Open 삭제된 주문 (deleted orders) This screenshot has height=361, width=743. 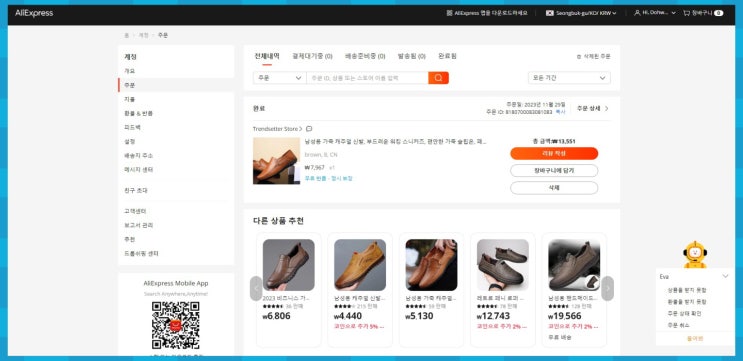click(593, 56)
